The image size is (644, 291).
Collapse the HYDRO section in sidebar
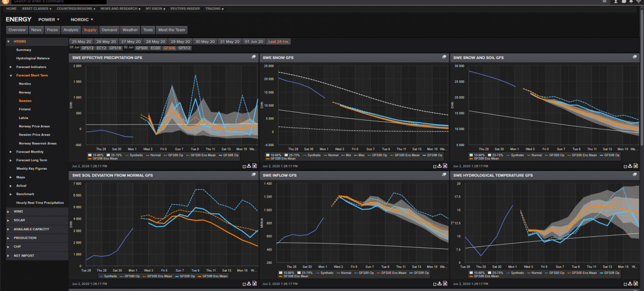click(x=18, y=41)
